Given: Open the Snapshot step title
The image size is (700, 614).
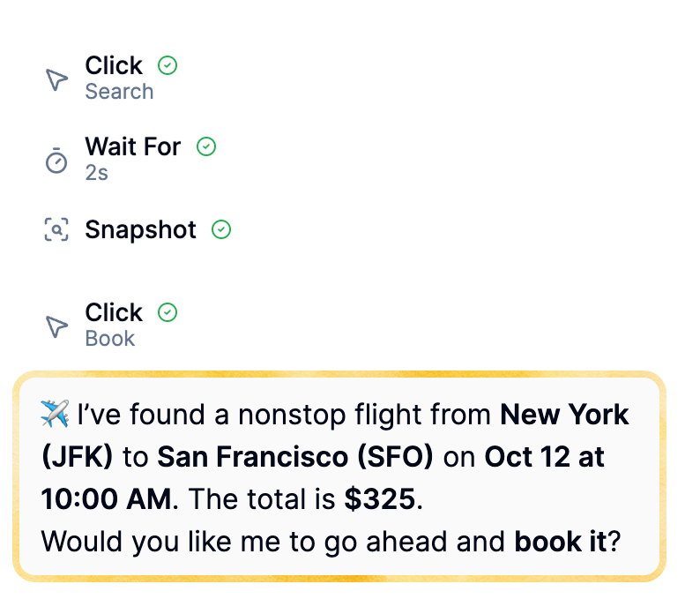Looking at the screenshot, I should (x=141, y=230).
